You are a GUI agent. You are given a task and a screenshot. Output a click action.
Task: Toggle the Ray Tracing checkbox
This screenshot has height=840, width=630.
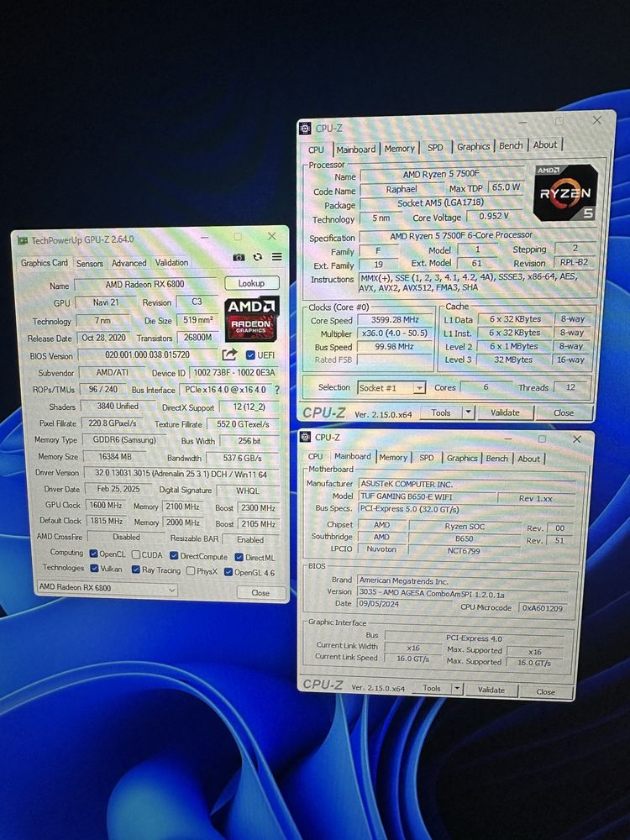pos(136,570)
